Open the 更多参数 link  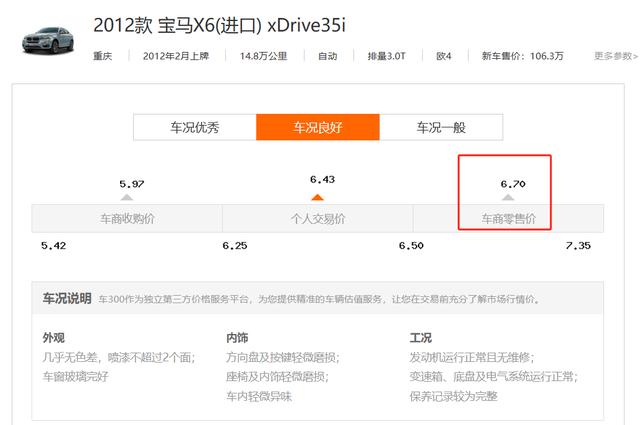coord(616,56)
